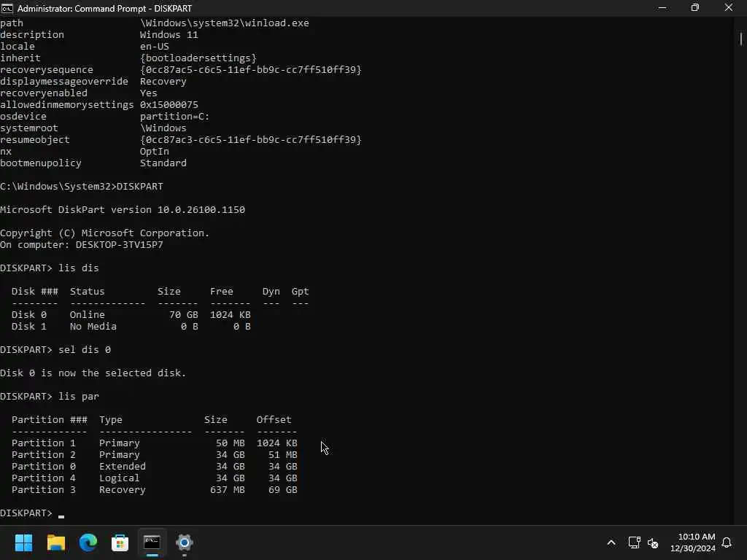The height and width of the screenshot is (560, 747).
Task: Click the 'OptIn' nx value
Action: pyautogui.click(x=155, y=152)
